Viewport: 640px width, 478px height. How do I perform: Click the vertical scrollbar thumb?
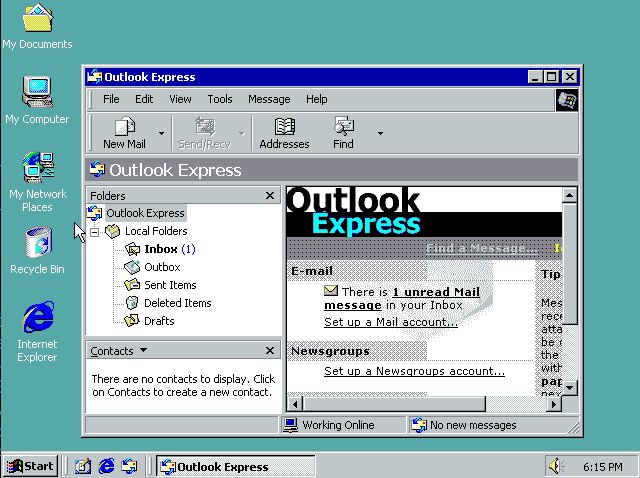click(x=569, y=263)
